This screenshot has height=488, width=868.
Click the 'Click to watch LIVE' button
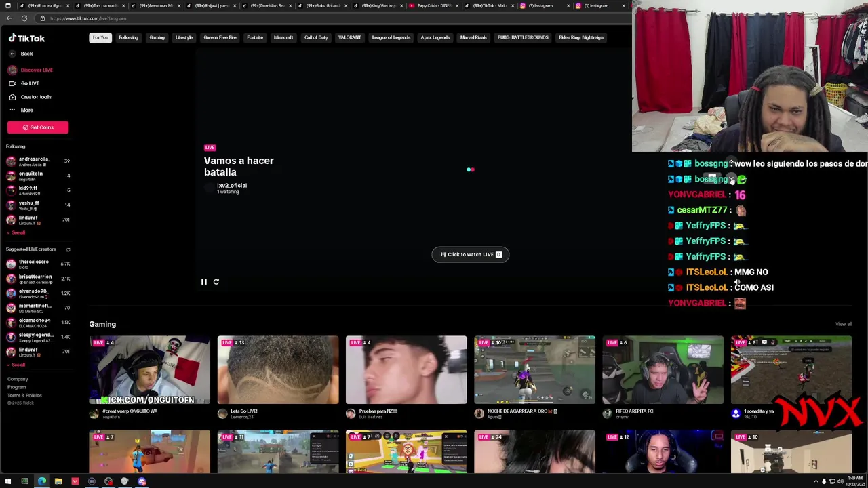pos(471,255)
